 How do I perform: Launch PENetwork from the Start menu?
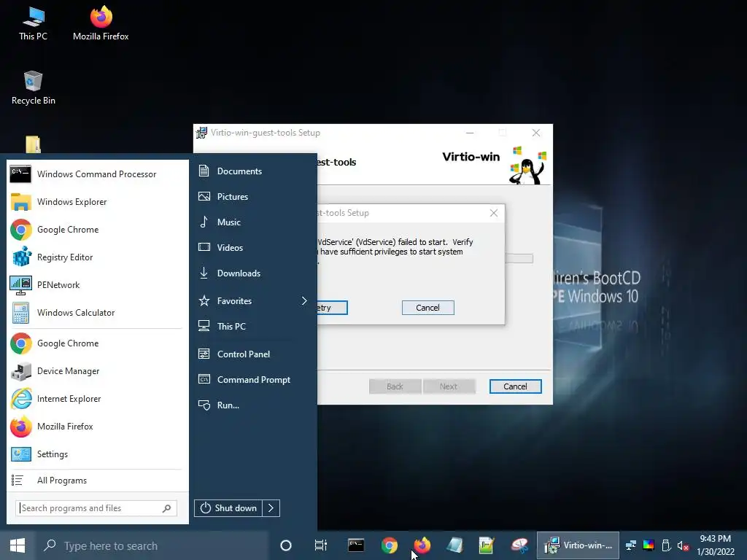97,285
